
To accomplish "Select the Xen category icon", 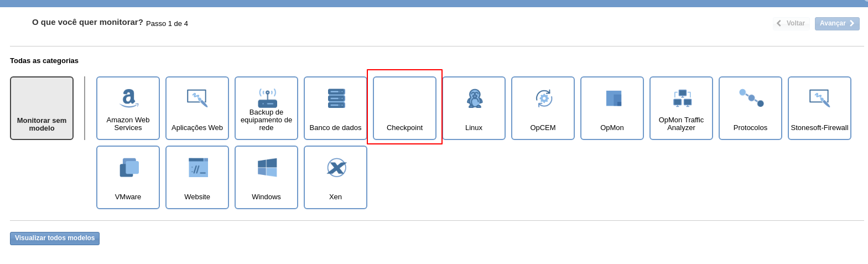I will tap(336, 168).
